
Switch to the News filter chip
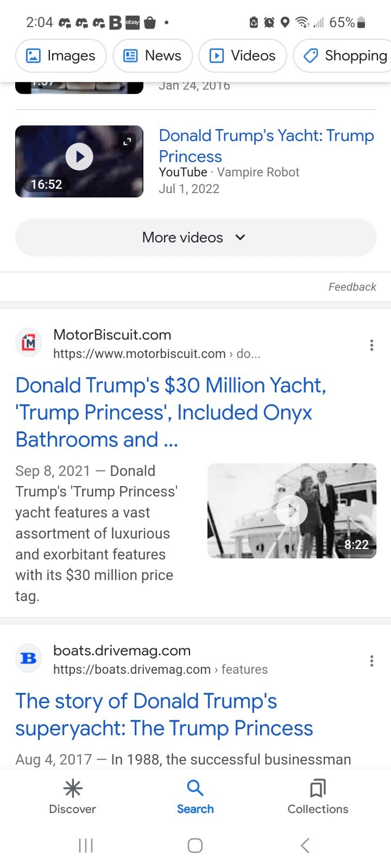(153, 55)
